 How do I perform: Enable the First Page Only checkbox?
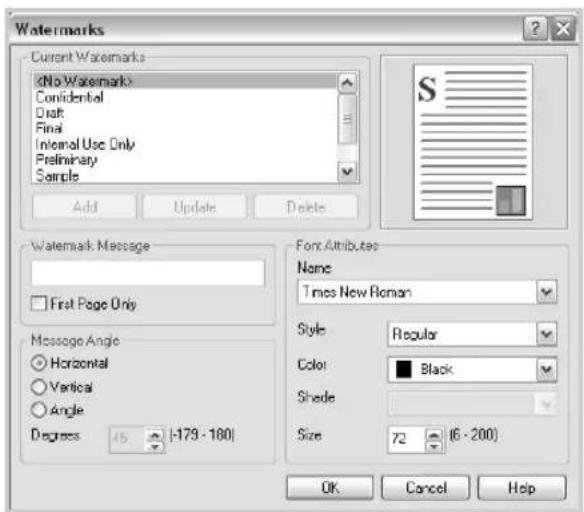click(39, 303)
